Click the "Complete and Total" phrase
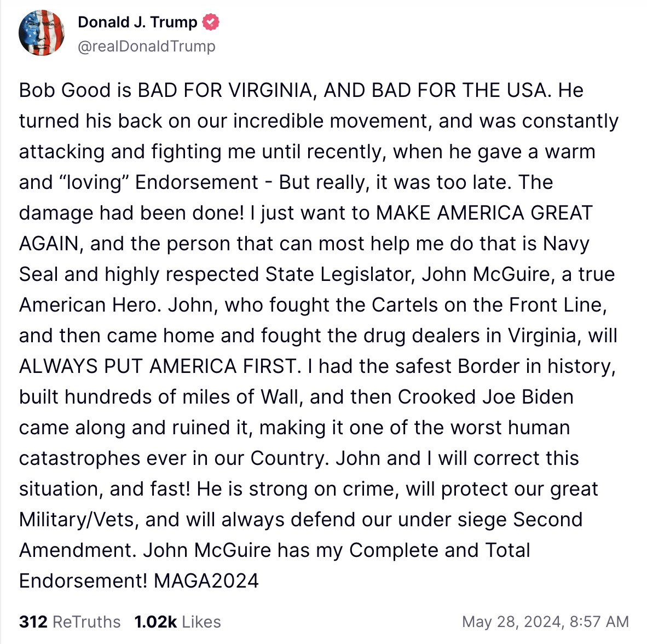 (x=440, y=550)
